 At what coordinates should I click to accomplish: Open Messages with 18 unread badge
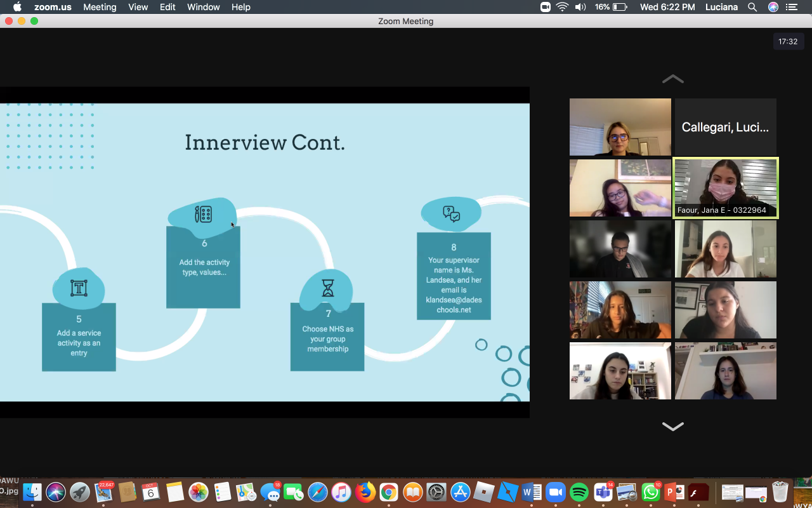pos(270,492)
